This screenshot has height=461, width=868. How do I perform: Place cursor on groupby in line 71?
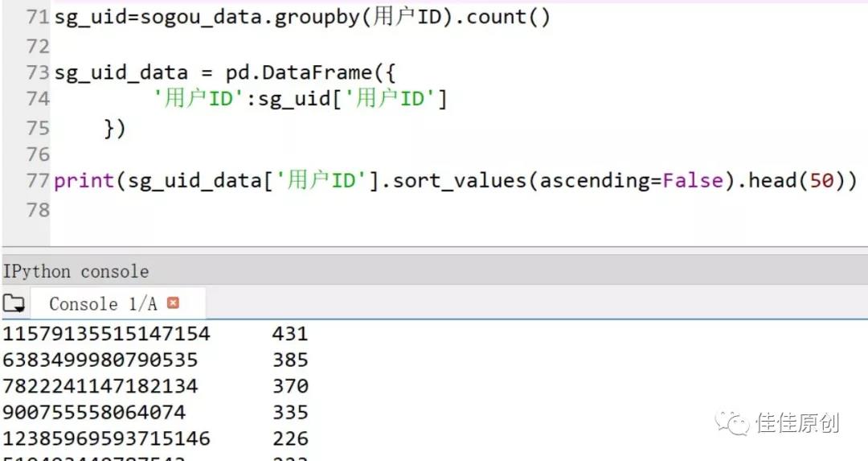[x=317, y=18]
